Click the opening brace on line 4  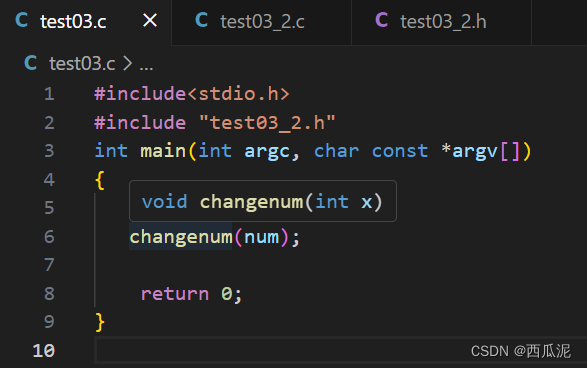tap(100, 180)
